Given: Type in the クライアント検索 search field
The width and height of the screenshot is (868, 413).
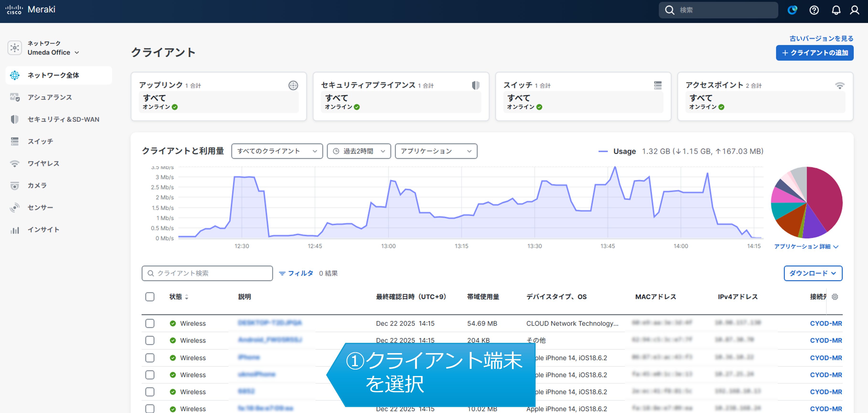Looking at the screenshot, I should click(207, 273).
